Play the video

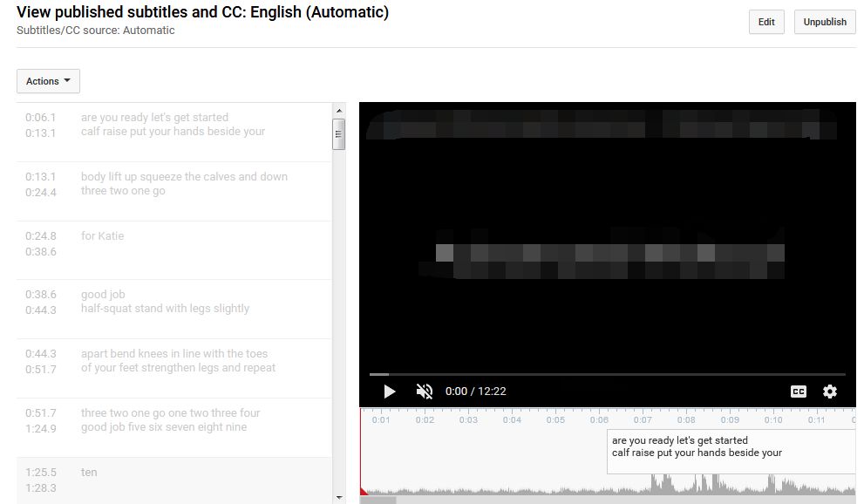pos(390,392)
